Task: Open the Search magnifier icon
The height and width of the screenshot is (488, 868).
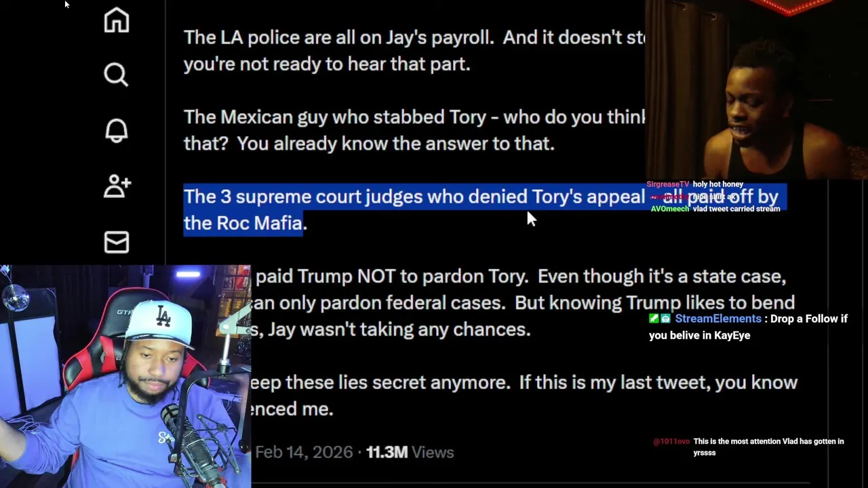Action: point(116,75)
